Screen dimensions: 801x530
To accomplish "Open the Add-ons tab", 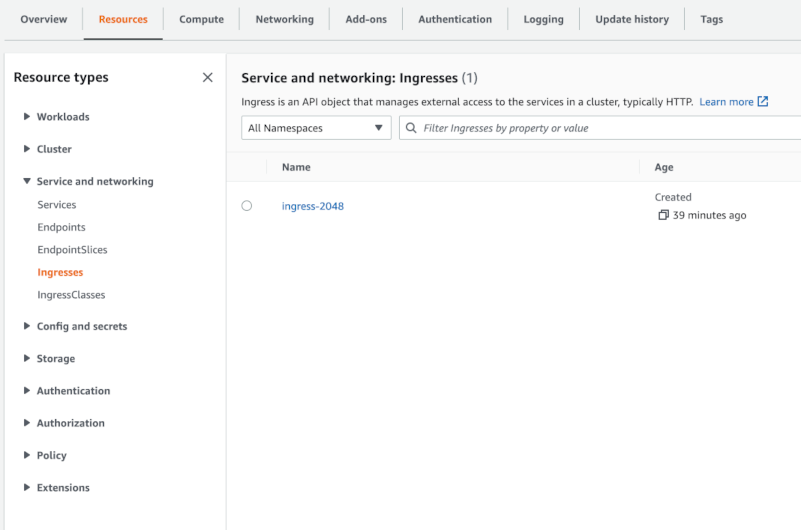I will 366,19.
